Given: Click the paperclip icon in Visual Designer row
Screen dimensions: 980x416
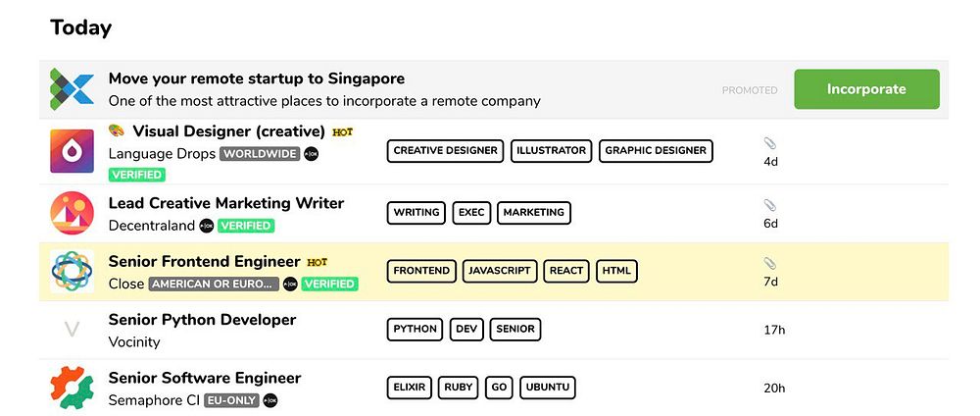Looking at the screenshot, I should tap(770, 144).
